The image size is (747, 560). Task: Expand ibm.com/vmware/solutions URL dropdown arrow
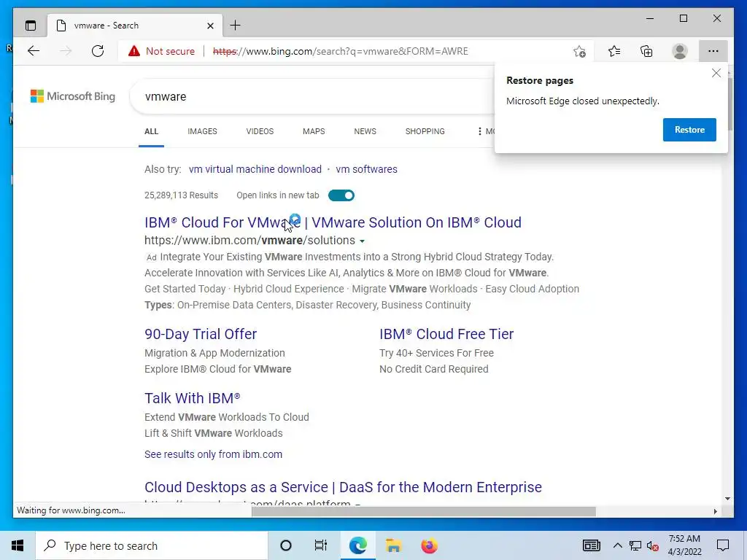point(362,241)
